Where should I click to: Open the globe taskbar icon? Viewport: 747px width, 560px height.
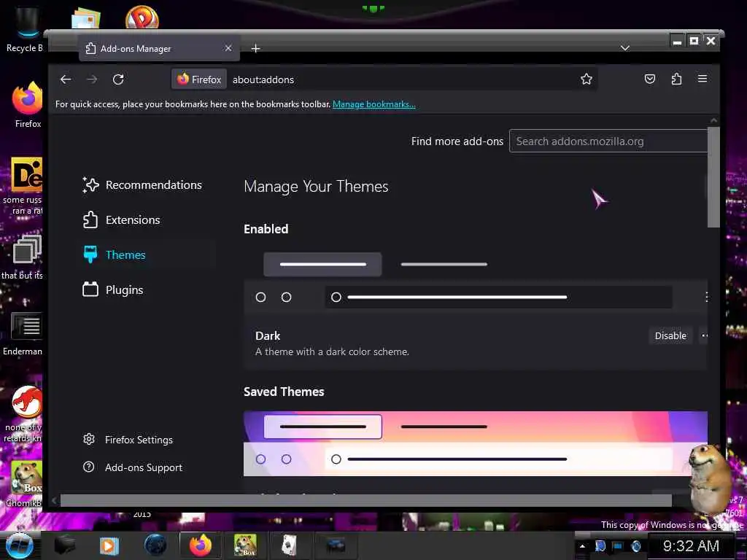point(155,545)
